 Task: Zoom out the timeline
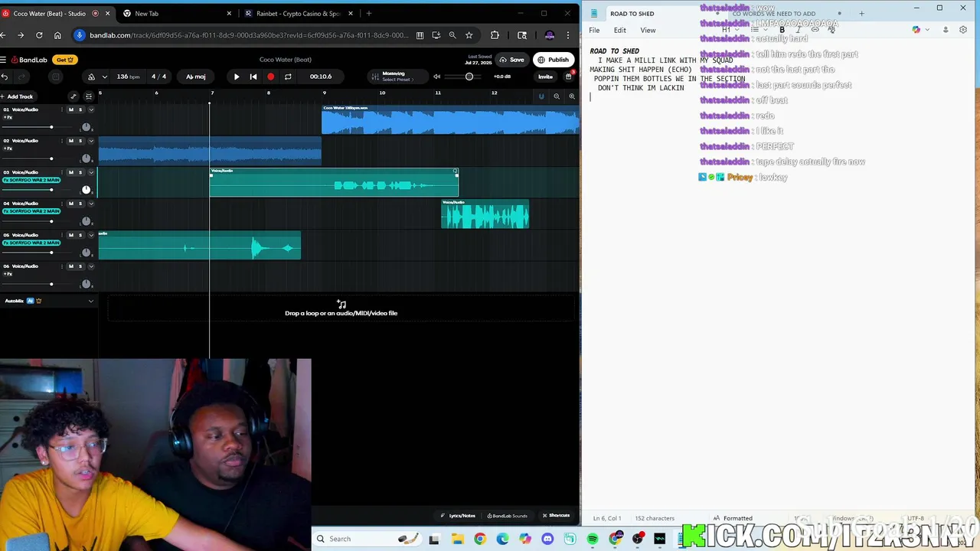pyautogui.click(x=557, y=96)
